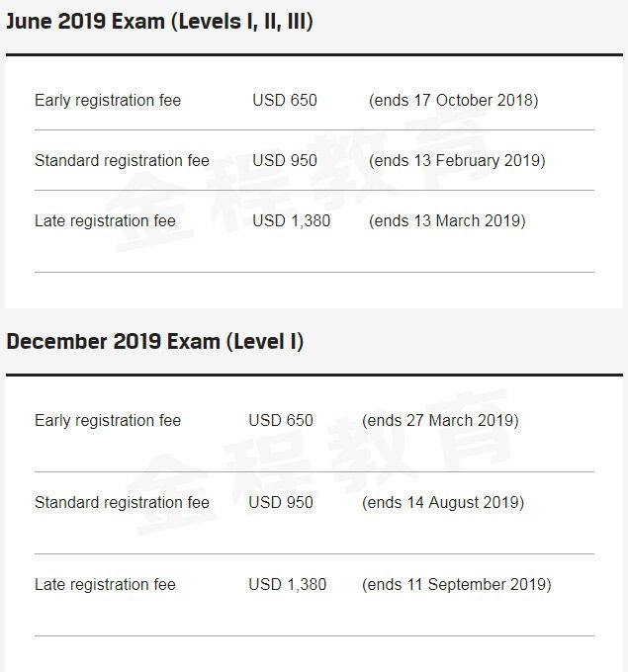Select December Early registration fee label
The image size is (628, 672).
click(x=108, y=421)
